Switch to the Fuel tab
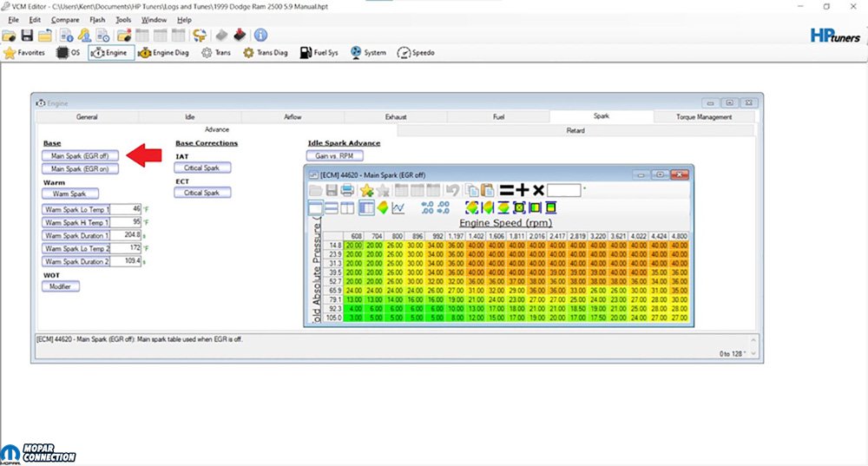868x466 pixels. [x=498, y=116]
